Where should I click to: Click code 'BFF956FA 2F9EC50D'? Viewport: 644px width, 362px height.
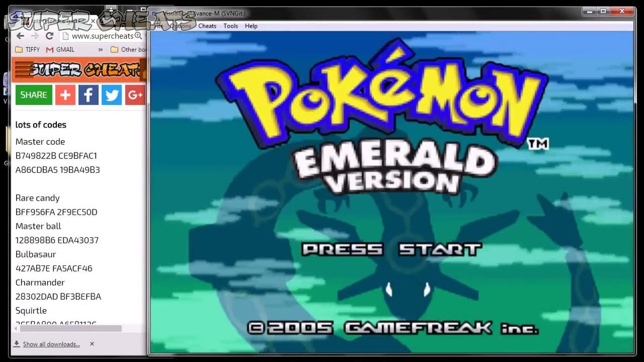click(x=56, y=212)
